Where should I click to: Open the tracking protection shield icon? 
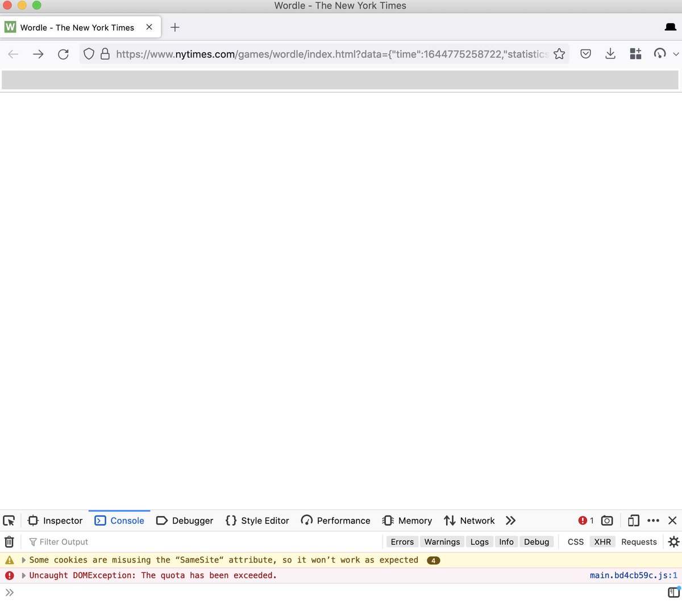89,54
